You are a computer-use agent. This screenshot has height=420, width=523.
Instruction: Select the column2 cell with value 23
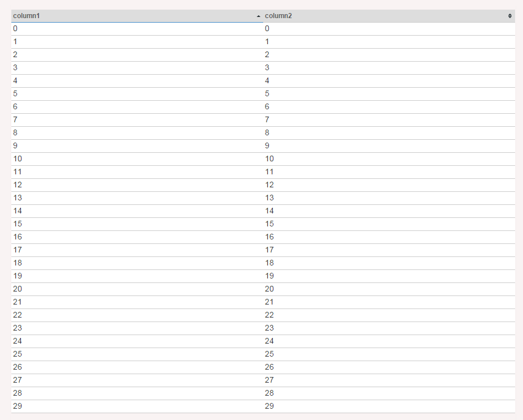[389, 328]
